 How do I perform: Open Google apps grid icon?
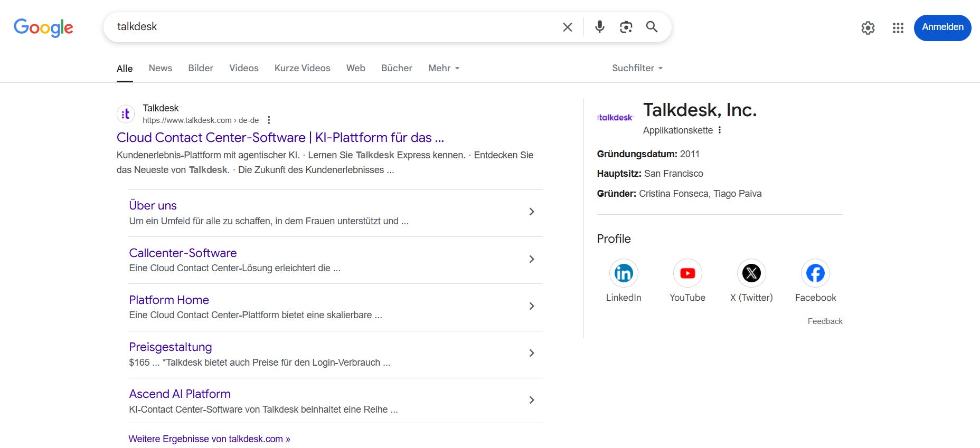pos(898,27)
